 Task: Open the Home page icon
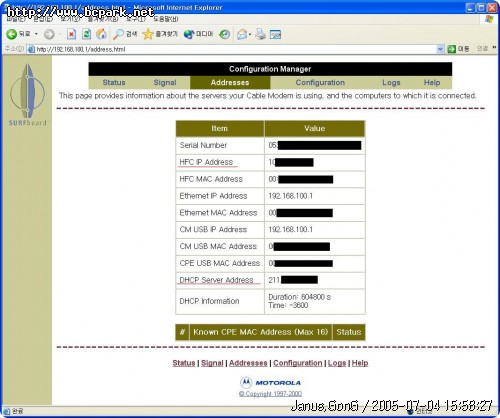pos(101,34)
